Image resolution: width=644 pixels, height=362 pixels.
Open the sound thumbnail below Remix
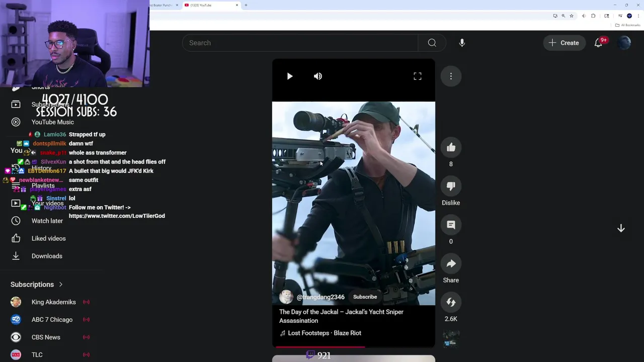click(x=451, y=338)
